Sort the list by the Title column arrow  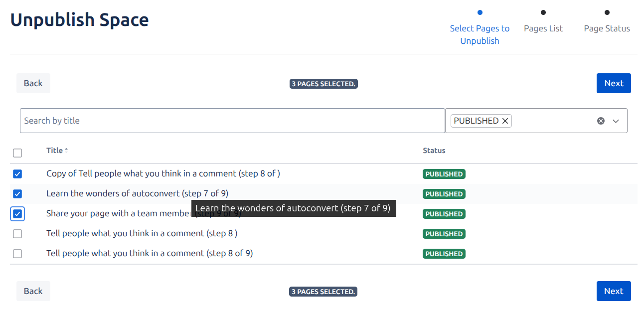[x=66, y=150]
